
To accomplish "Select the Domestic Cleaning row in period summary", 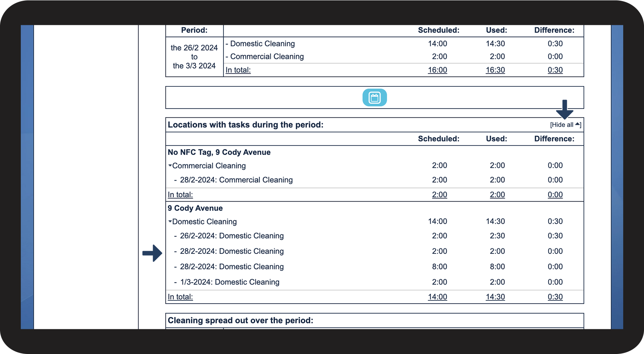I will pos(403,44).
